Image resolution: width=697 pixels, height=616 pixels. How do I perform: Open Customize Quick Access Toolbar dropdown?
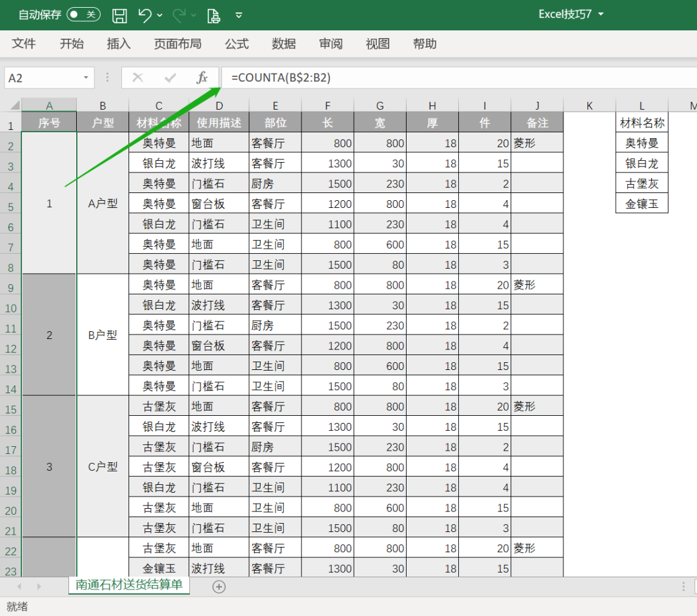pos(239,15)
